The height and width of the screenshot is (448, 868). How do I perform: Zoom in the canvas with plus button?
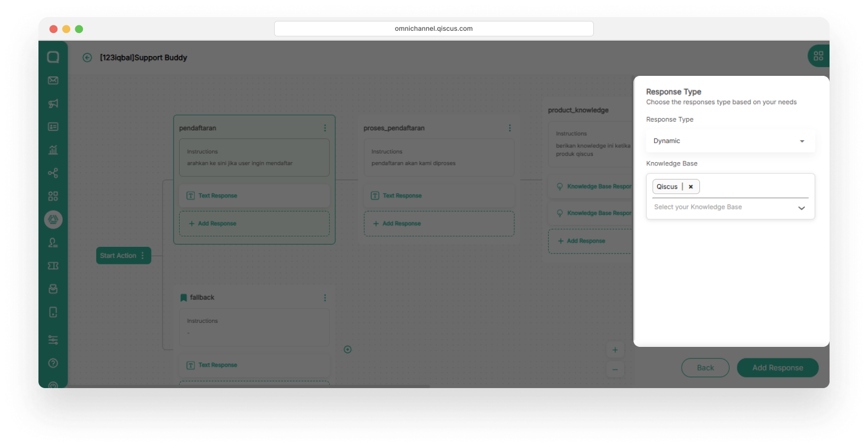pyautogui.click(x=615, y=350)
